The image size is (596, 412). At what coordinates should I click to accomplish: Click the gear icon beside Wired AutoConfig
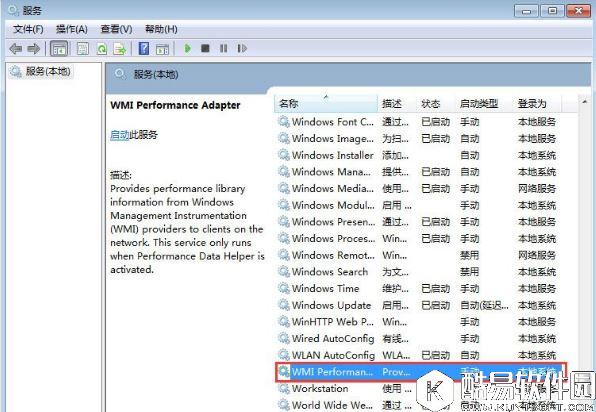(x=284, y=338)
